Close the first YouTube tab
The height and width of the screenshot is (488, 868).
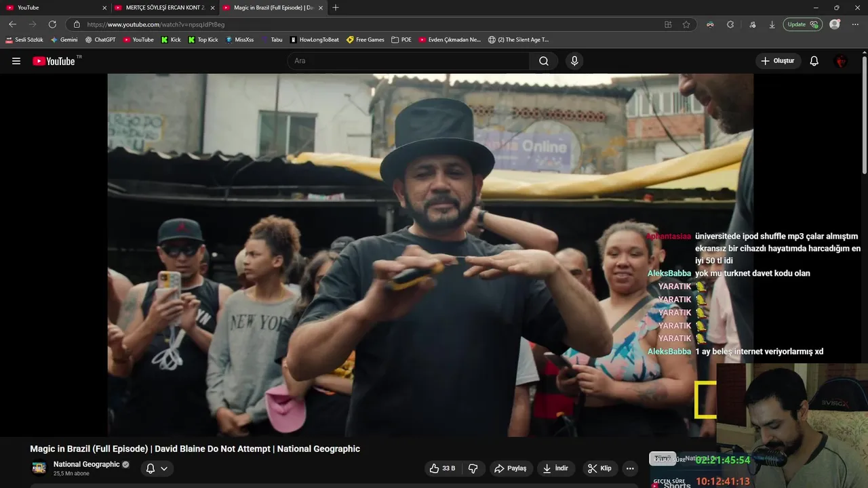click(x=104, y=7)
